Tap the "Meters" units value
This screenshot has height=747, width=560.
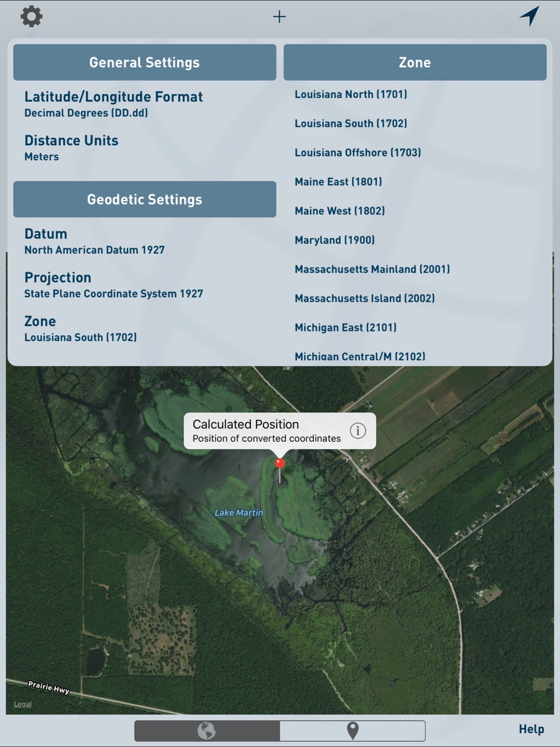point(42,157)
